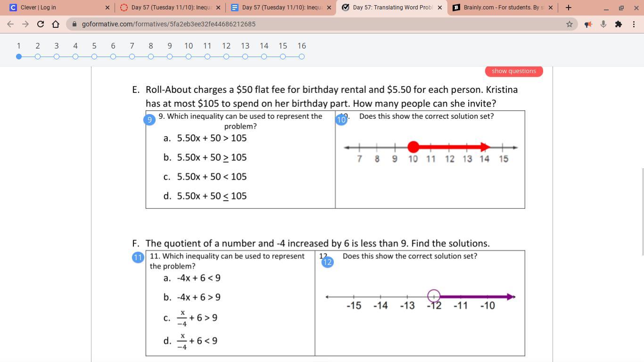Switch to the Brainly.com tab
The image size is (644, 362).
(502, 8)
